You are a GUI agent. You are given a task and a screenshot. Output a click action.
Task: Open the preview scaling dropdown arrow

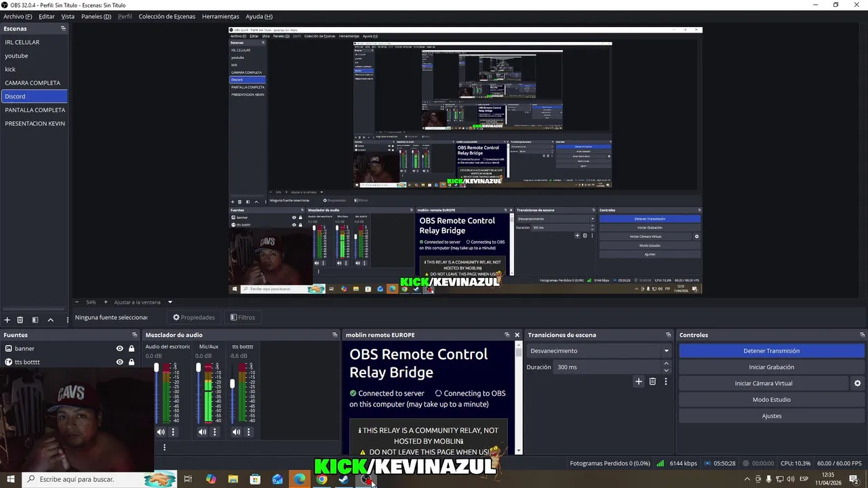click(170, 302)
